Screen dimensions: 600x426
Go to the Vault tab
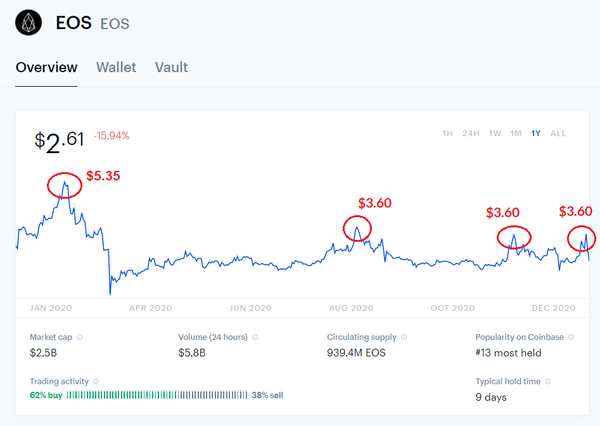tap(171, 68)
